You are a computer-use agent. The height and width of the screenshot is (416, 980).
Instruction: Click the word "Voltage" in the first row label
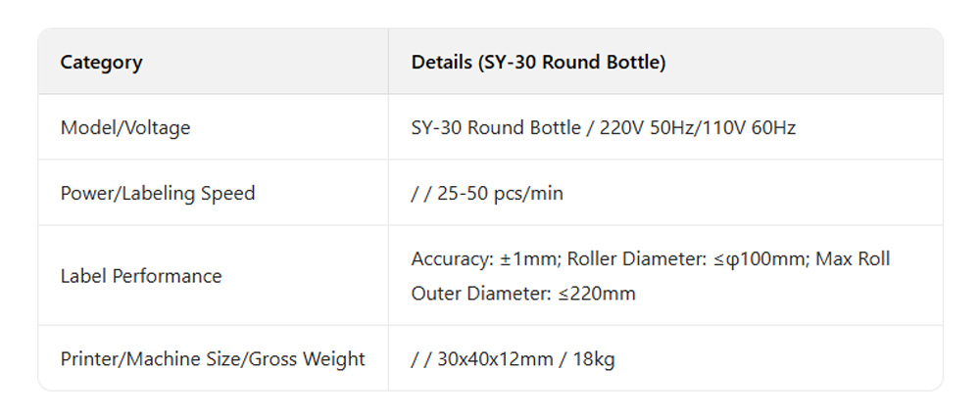click(x=158, y=128)
